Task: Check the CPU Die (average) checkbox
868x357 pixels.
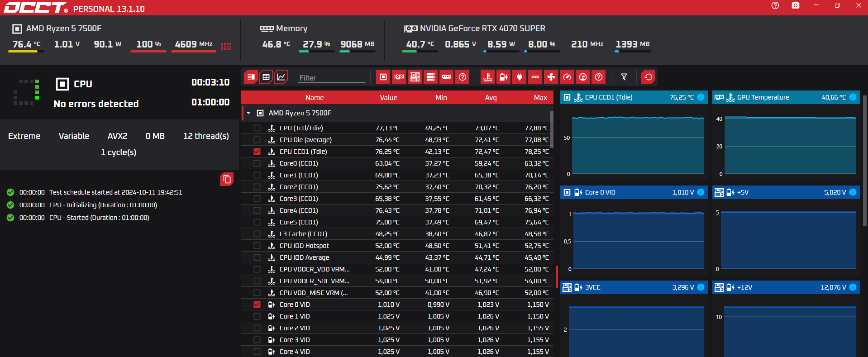Action: 257,140
